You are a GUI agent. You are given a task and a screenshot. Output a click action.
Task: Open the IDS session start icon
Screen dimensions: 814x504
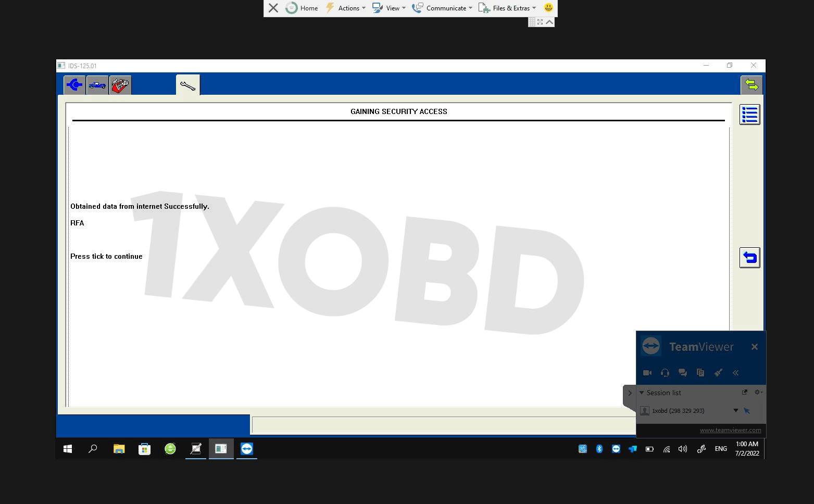click(x=74, y=85)
